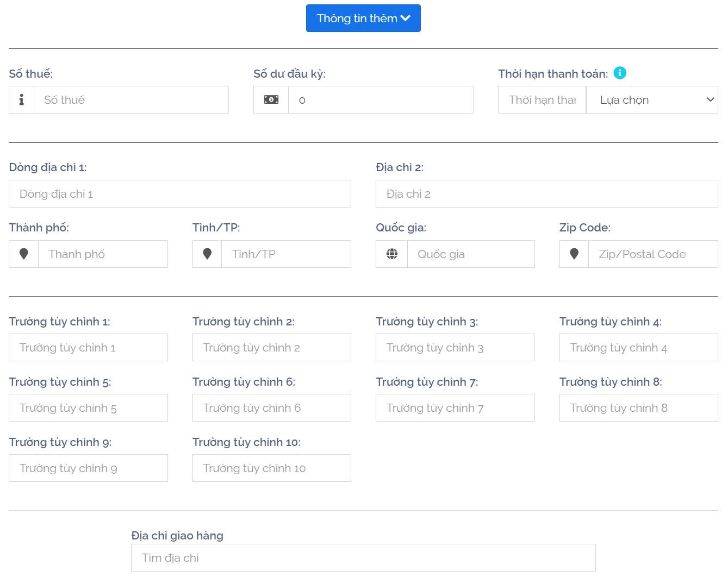Click the Thời hạn thanh toán number field
728x584 pixels.
(x=542, y=100)
